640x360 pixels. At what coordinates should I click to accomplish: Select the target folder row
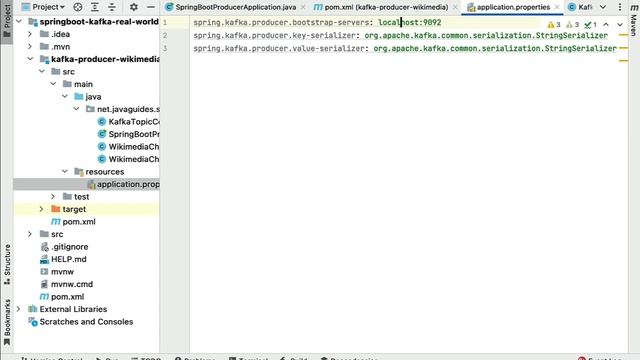click(87, 209)
